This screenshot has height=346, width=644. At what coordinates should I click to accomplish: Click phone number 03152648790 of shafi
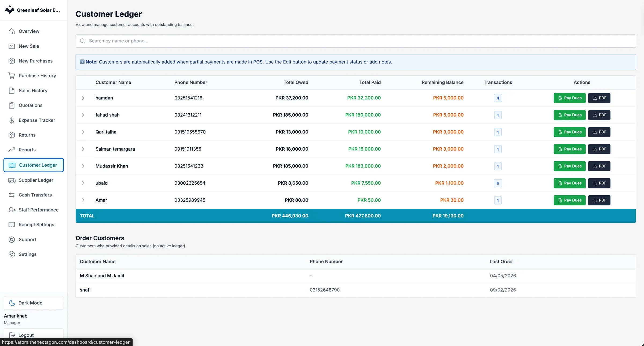325,290
